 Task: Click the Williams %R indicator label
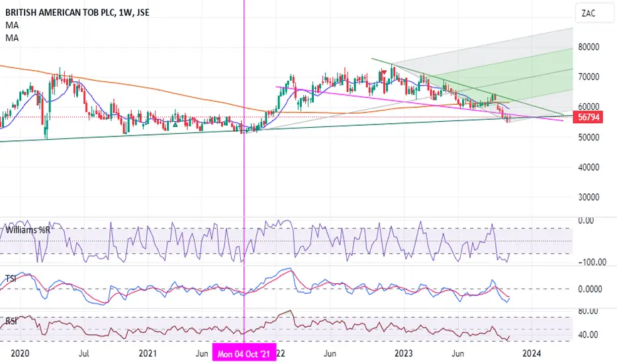pyautogui.click(x=28, y=230)
